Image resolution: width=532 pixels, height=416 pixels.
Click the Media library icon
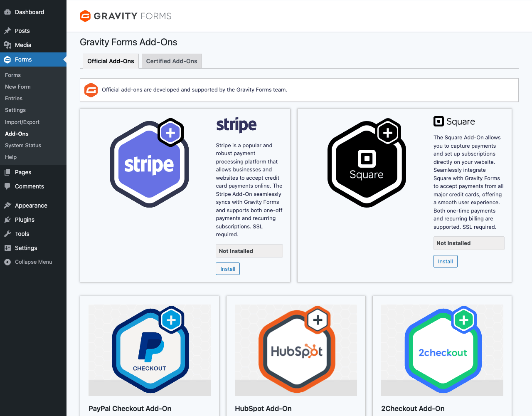pos(7,45)
